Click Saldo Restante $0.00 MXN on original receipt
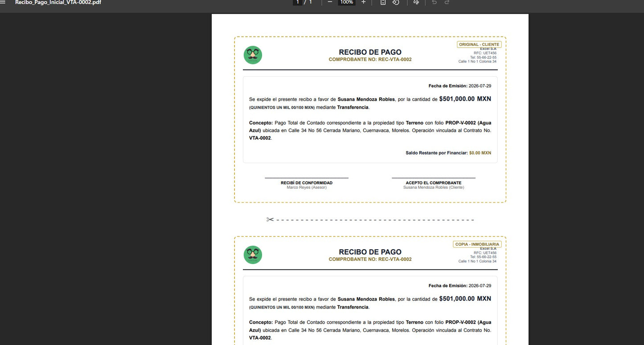The image size is (644, 345). (448, 153)
